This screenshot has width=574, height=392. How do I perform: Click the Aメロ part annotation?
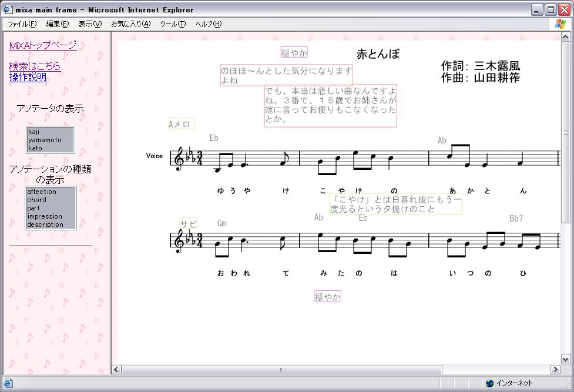pyautogui.click(x=182, y=124)
